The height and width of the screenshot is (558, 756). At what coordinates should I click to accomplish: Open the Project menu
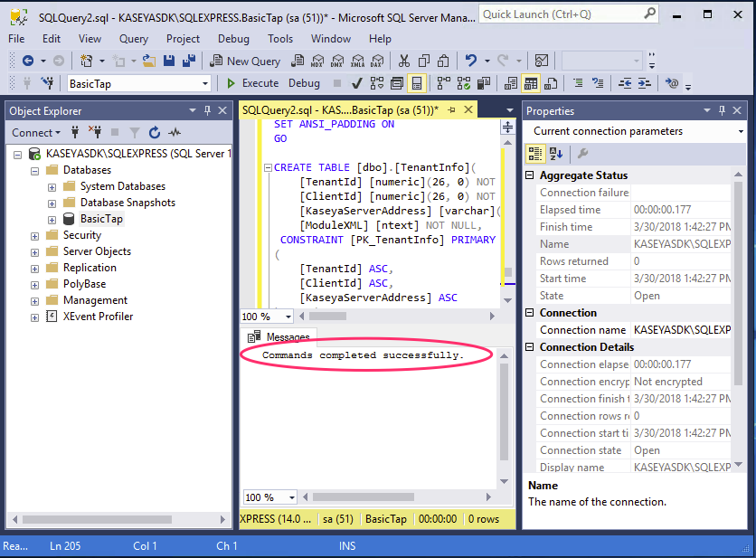point(183,39)
